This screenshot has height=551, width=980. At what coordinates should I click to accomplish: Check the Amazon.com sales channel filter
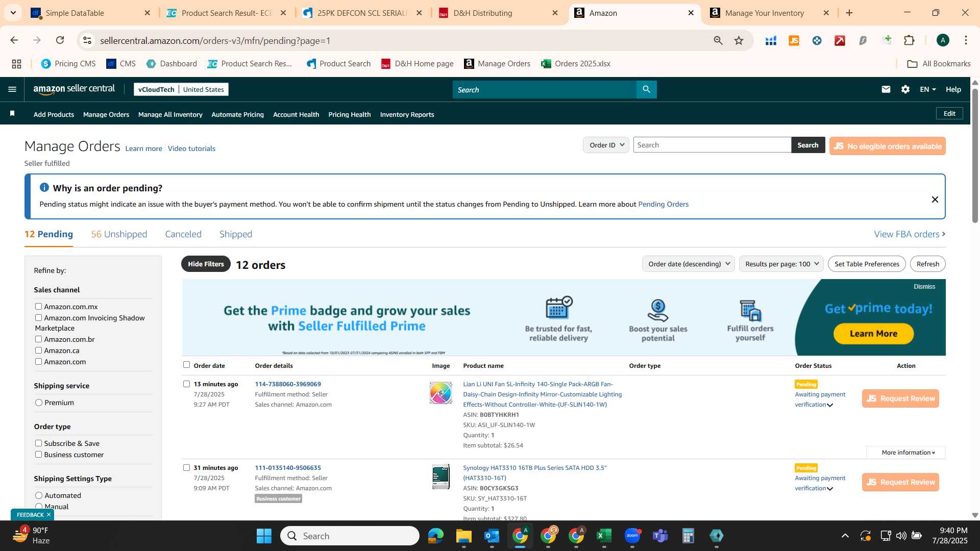point(38,361)
